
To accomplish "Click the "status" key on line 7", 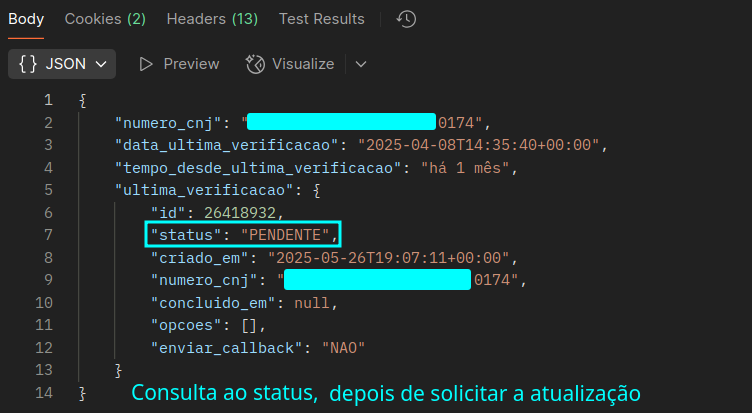I will tap(186, 235).
